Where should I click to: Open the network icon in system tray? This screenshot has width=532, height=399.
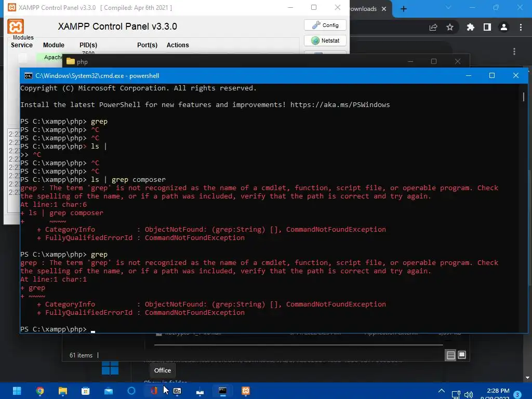[x=456, y=394]
